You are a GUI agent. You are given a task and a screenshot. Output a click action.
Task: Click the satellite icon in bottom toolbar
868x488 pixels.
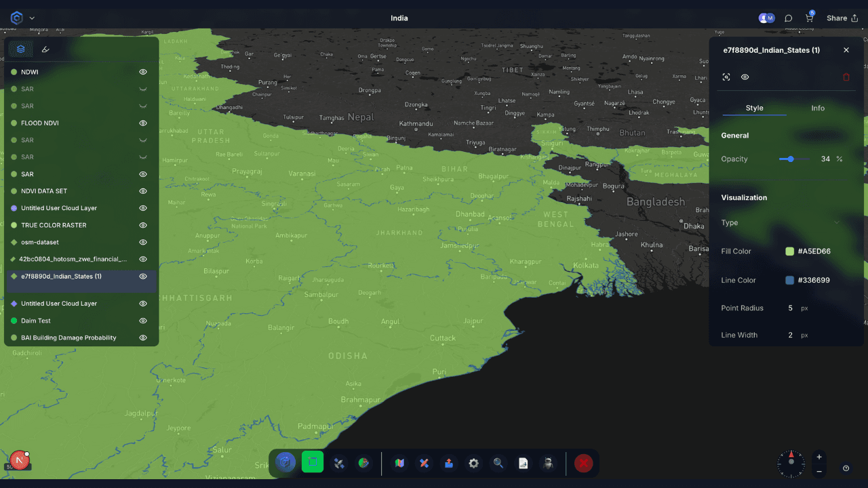tap(339, 463)
